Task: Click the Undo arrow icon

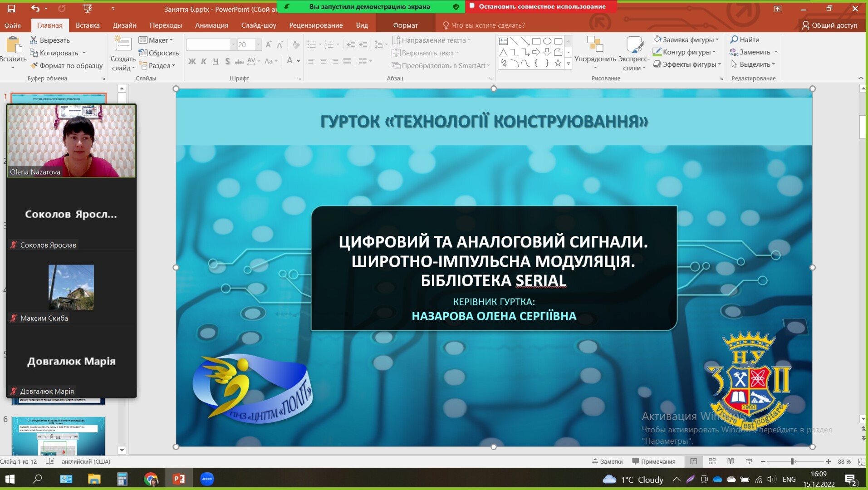Action: point(35,9)
